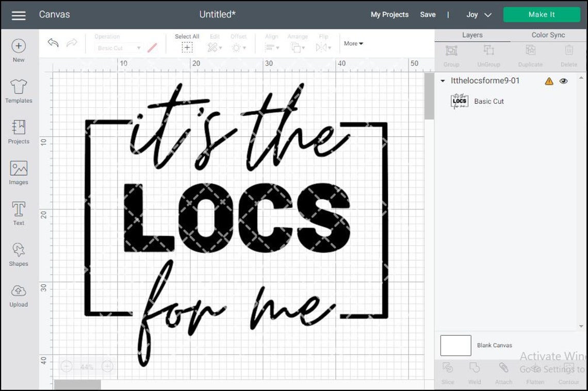Screen dimensions: 588x391
Task: Click Save in the header
Action: [x=428, y=14]
